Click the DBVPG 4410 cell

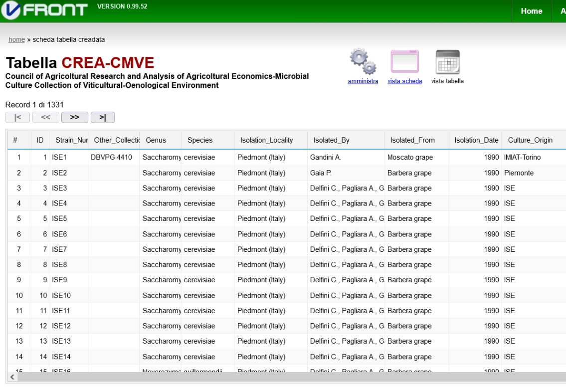point(114,158)
